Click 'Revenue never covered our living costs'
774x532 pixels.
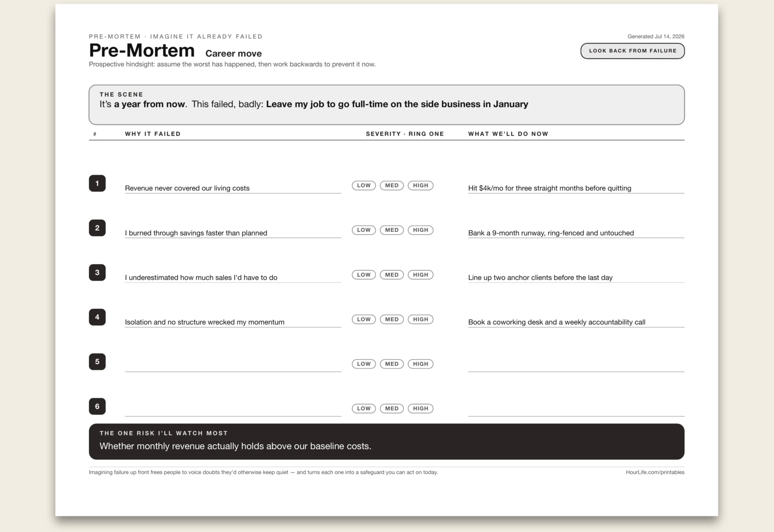187,188
